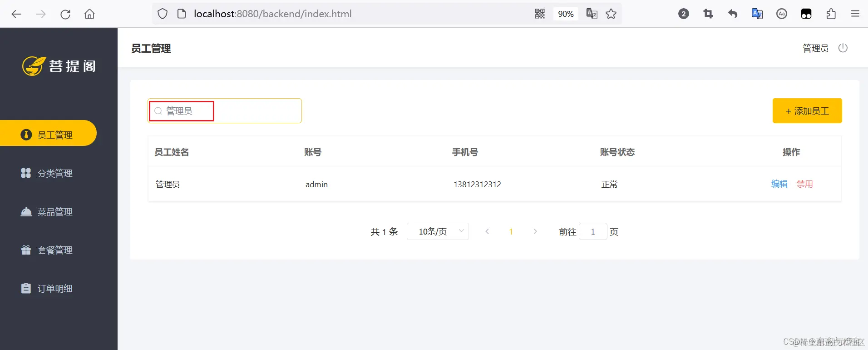Open the black Tampermonkey-style extension icon
868x350 pixels.
806,14
